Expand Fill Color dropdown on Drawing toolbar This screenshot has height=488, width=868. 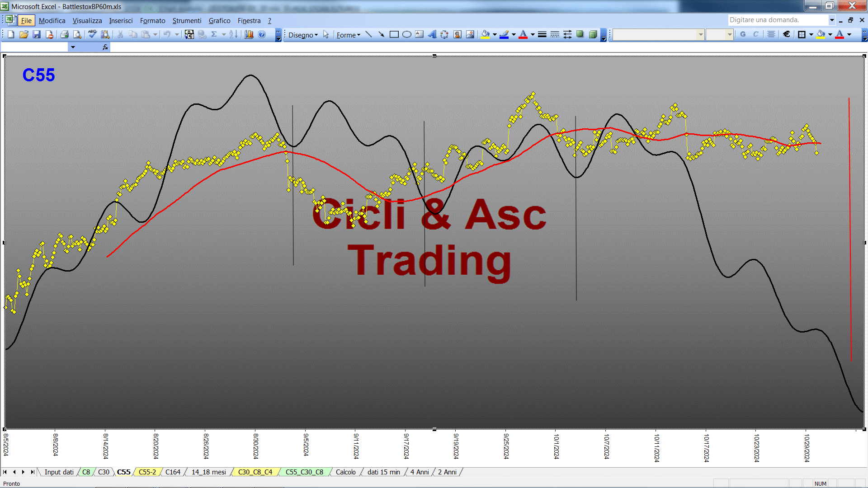tap(495, 34)
